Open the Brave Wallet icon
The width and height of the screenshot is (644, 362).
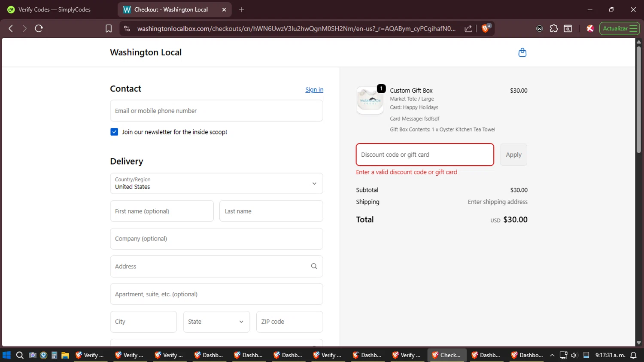(540, 28)
